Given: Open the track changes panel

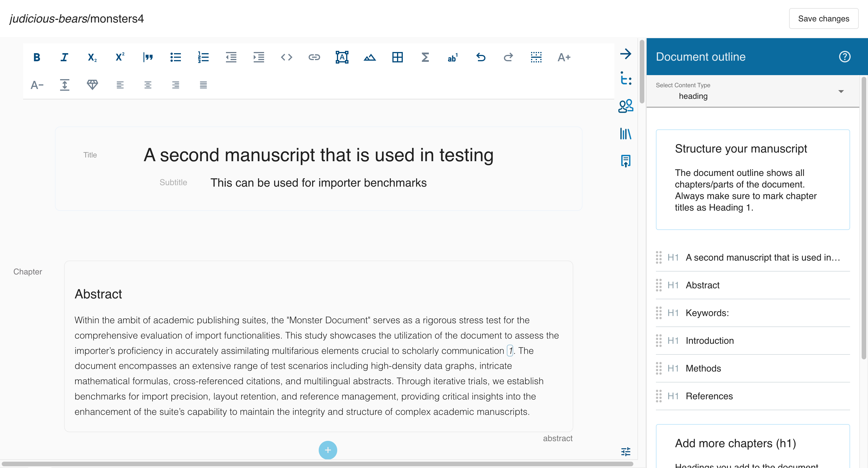Looking at the screenshot, I should [626, 79].
